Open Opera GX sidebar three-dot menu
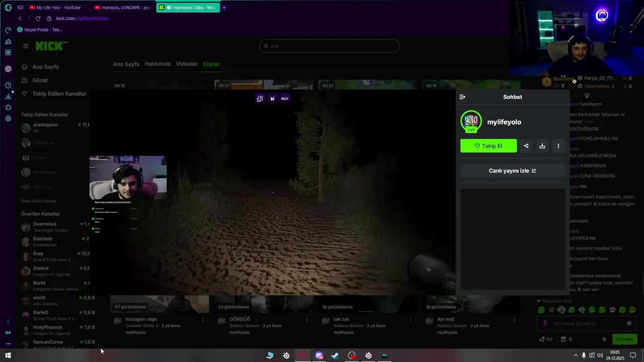644x362 pixels. point(8,344)
